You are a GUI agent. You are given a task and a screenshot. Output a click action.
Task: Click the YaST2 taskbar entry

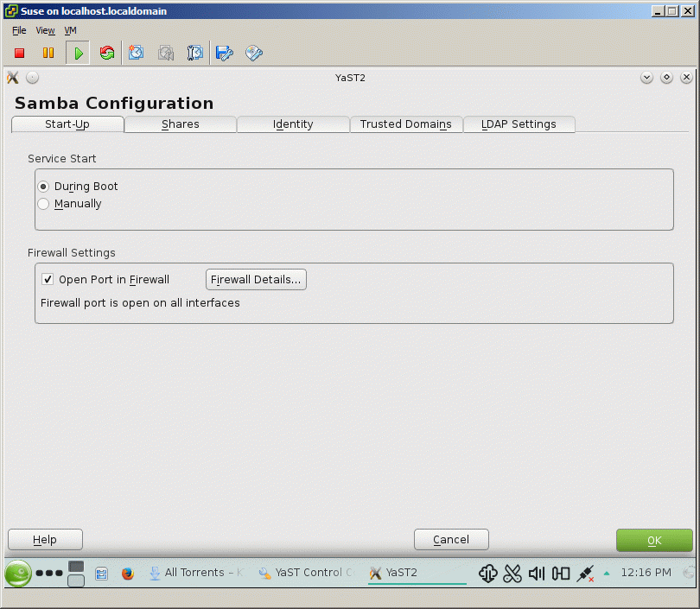pos(417,573)
